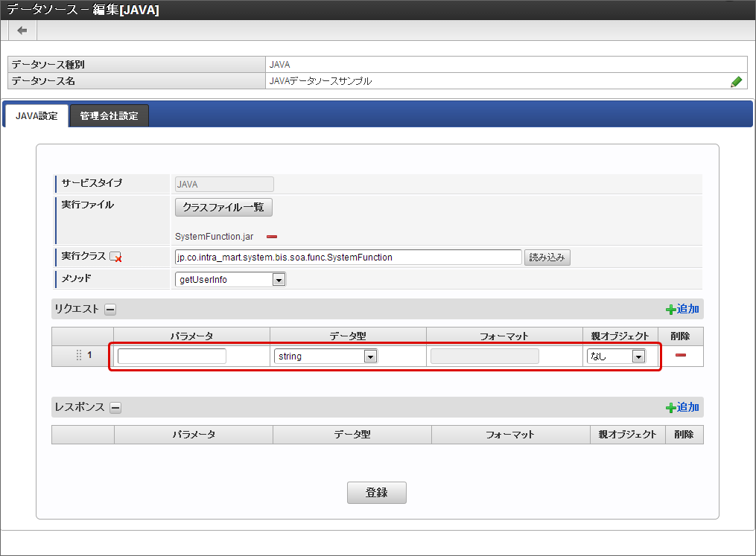The height and width of the screenshot is (556, 756).
Task: Open the データ型 dropdown set to string
Action: pos(326,357)
